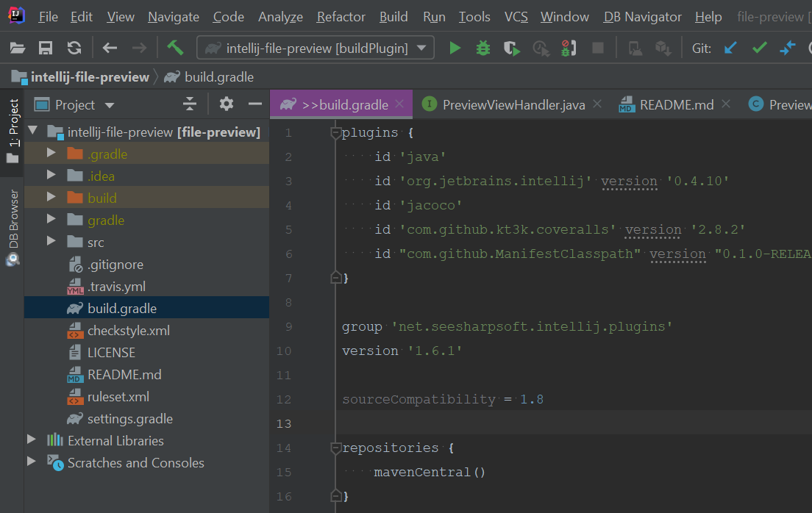
Task: Open the View menu
Action: [121, 17]
